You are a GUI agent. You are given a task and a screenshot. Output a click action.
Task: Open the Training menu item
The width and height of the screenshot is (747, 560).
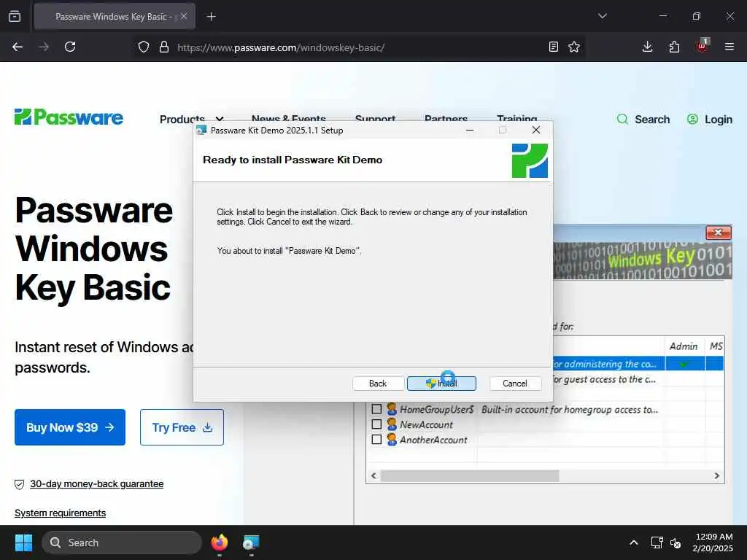tap(517, 119)
